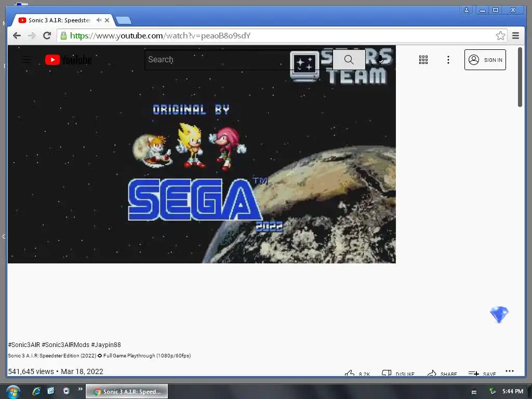Click the browser forward arrow
This screenshot has width=532, height=399.
32,36
